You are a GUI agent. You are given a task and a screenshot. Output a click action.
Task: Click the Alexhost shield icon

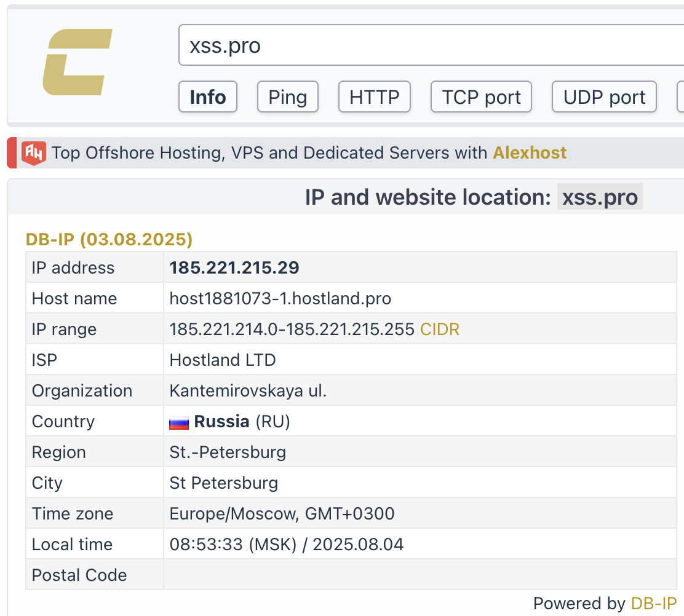[x=34, y=152]
